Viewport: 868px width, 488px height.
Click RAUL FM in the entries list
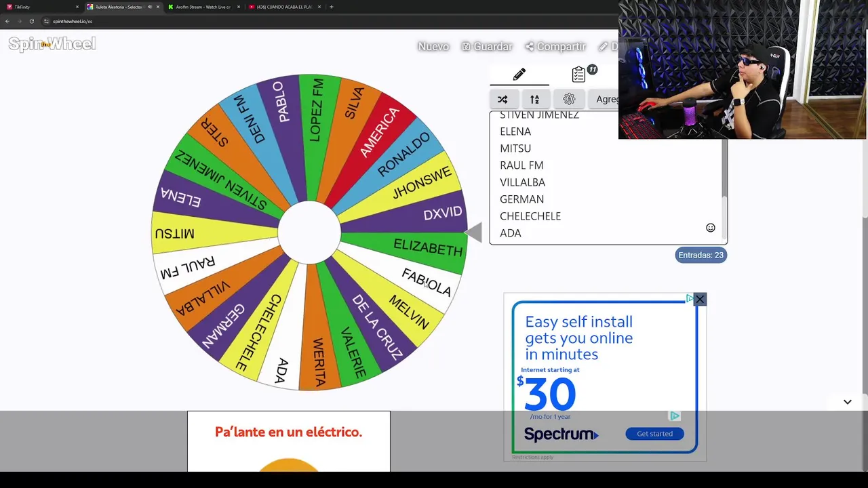pos(521,165)
